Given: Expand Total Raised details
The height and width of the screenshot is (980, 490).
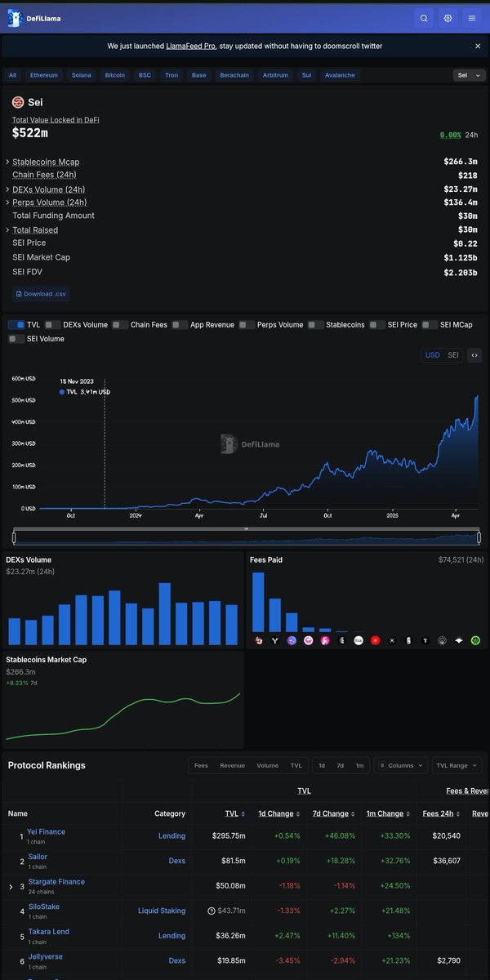Looking at the screenshot, I should coord(8,229).
